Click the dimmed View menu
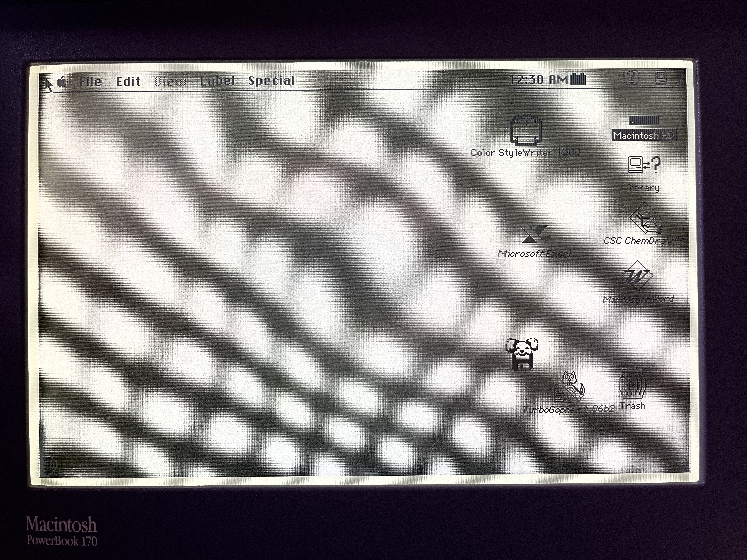This screenshot has height=560, width=747. pos(170,82)
